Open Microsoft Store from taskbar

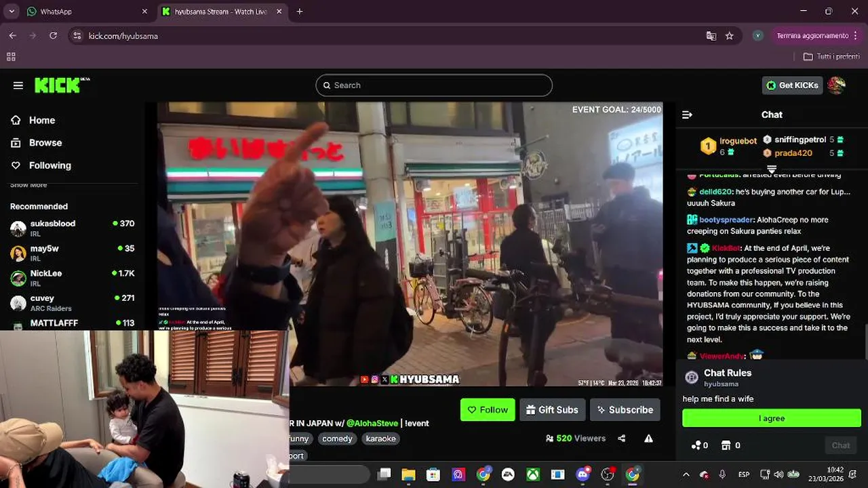click(433, 474)
